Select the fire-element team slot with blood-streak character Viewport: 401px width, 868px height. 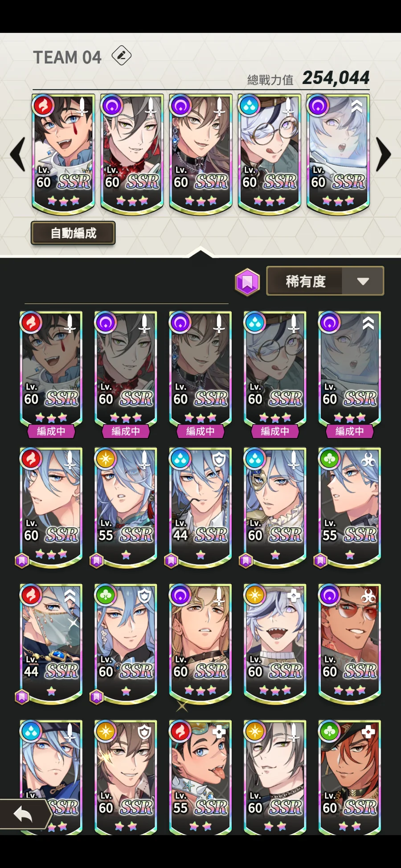click(x=63, y=153)
